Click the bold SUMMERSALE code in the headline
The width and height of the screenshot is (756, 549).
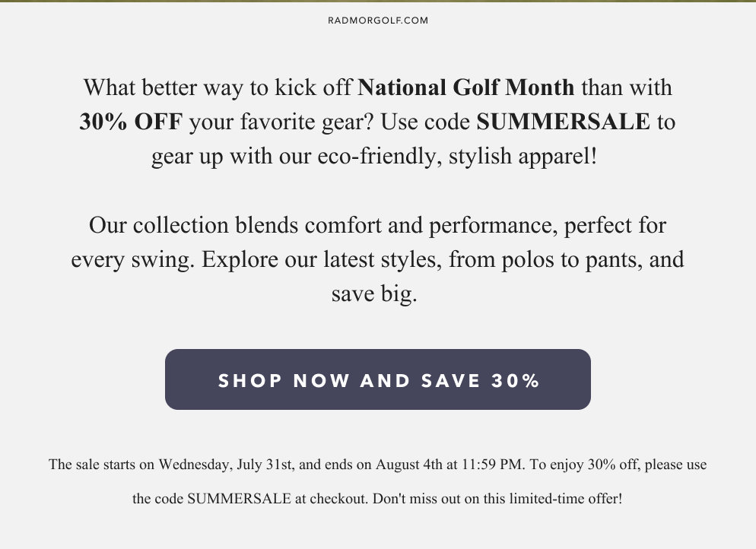pos(563,122)
